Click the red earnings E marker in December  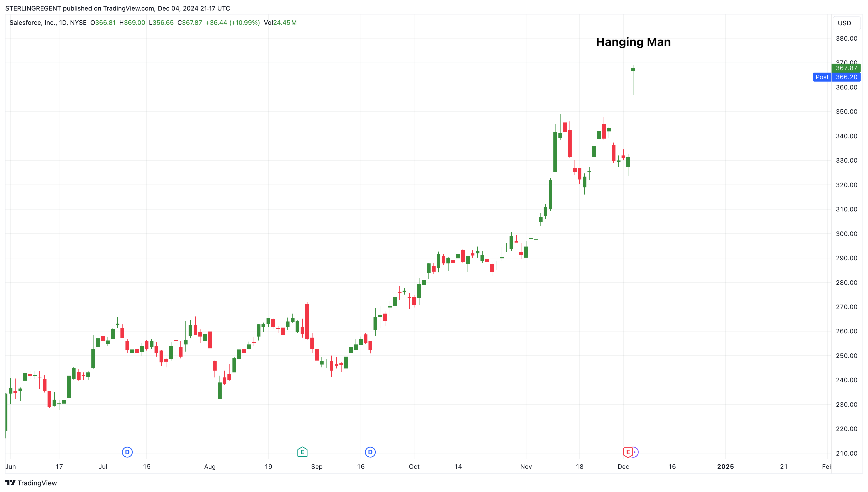[628, 452]
